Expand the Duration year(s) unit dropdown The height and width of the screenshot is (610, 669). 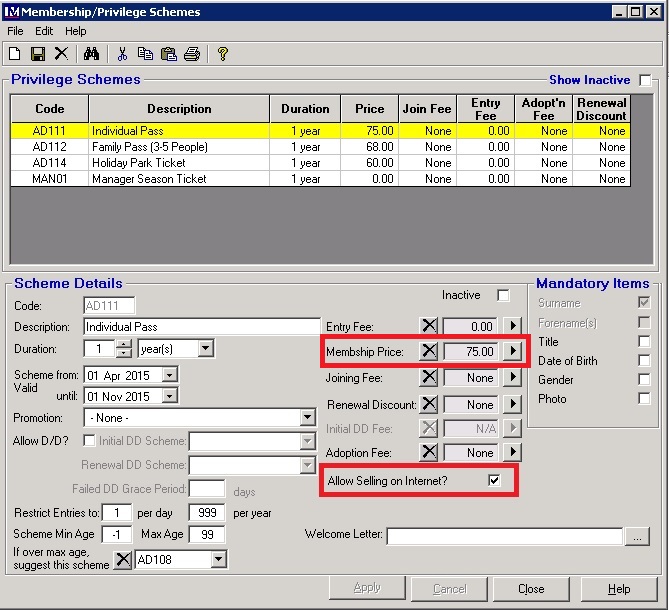[x=205, y=349]
